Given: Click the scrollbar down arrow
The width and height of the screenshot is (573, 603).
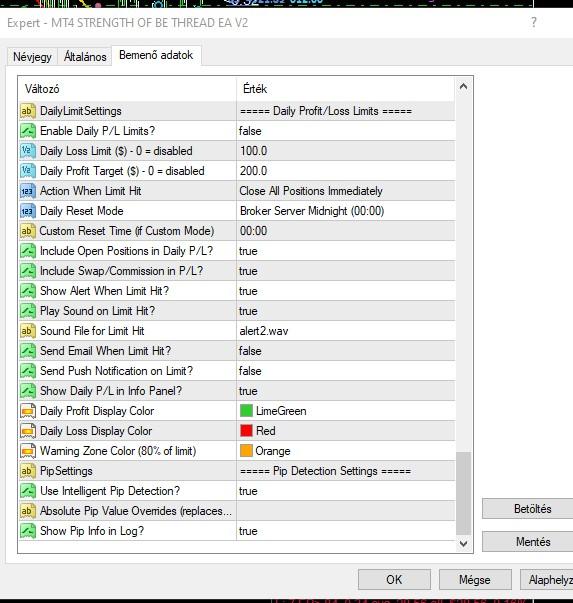Looking at the screenshot, I should tap(463, 544).
